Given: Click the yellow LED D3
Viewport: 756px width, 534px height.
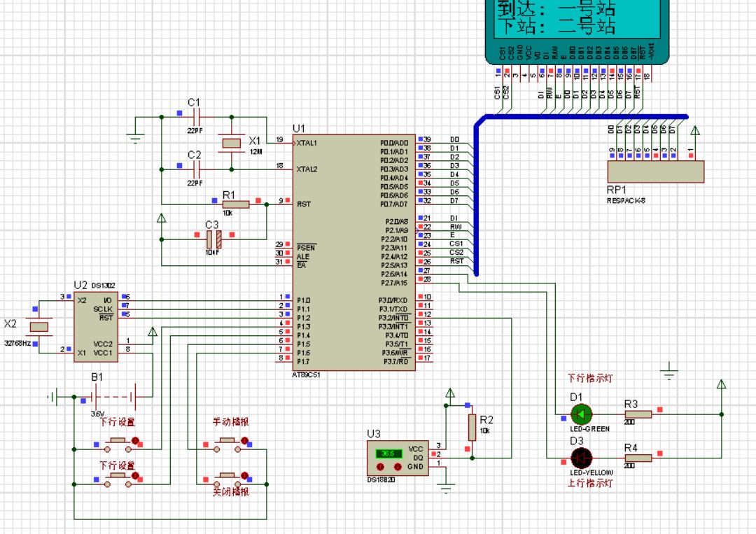Looking at the screenshot, I should click(581, 458).
